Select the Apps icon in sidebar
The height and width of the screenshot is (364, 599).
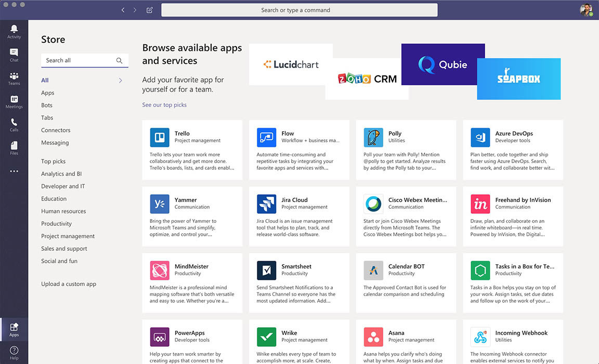[x=14, y=327]
